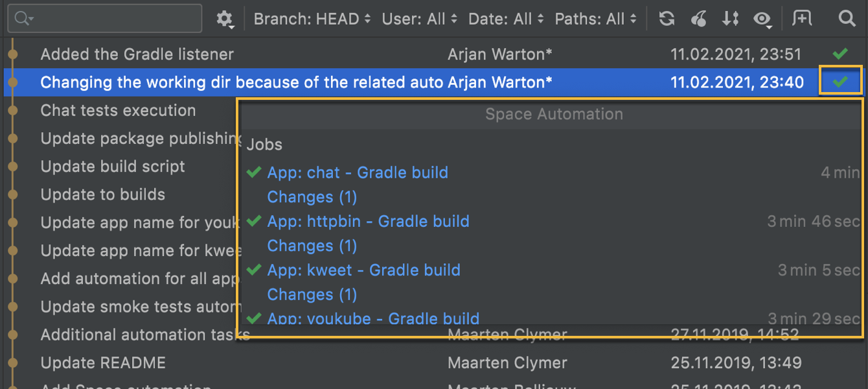
Task: Click green checkmark on Gradle listener commit
Action: 840,54
